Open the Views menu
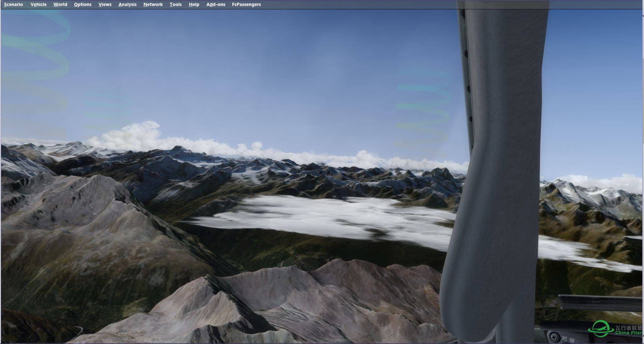The image size is (644, 344). click(105, 4)
